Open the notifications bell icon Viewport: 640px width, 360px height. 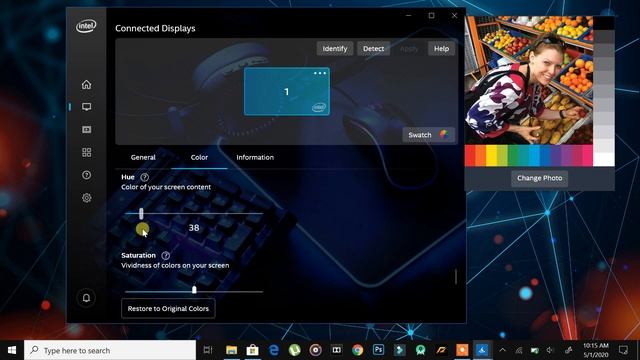point(86,298)
